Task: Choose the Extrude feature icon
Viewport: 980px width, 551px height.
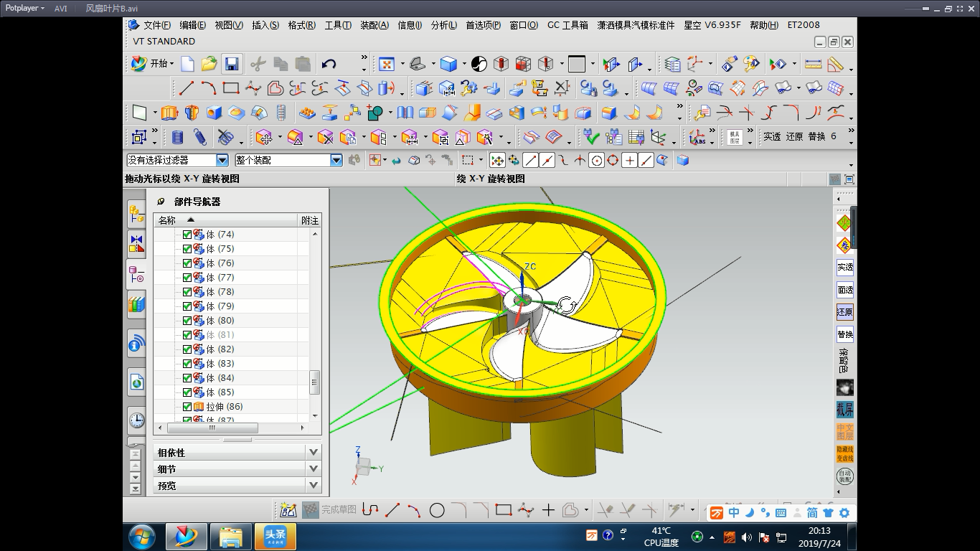Action: click(x=169, y=113)
